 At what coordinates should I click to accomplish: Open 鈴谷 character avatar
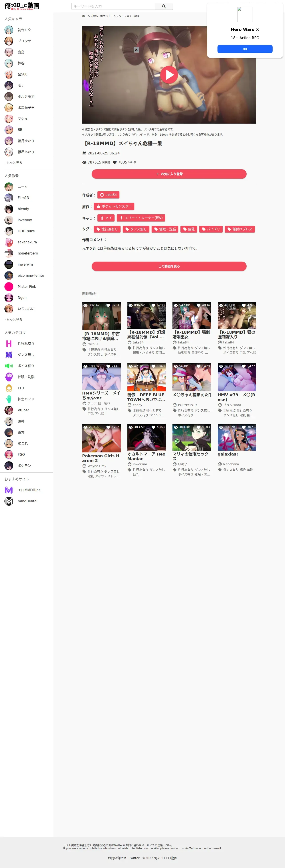tap(9, 63)
